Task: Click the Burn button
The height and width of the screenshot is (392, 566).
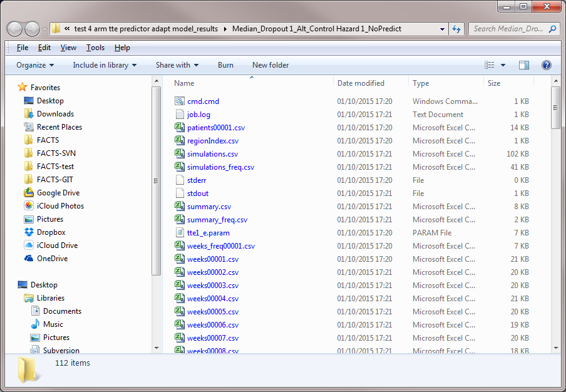Action: click(225, 65)
